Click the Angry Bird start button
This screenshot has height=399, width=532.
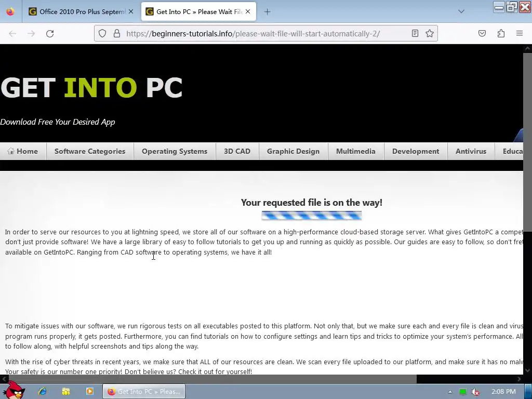coord(14,390)
